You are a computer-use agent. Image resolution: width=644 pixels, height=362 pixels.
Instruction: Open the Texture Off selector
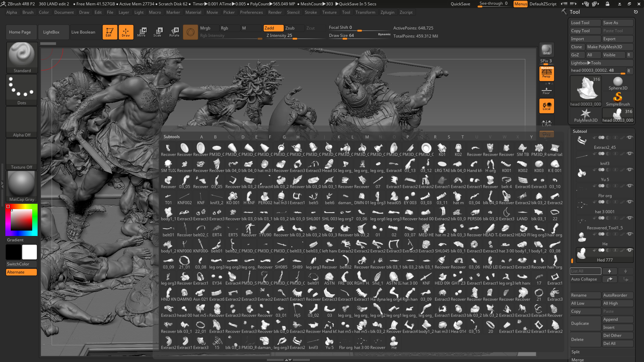click(x=22, y=154)
